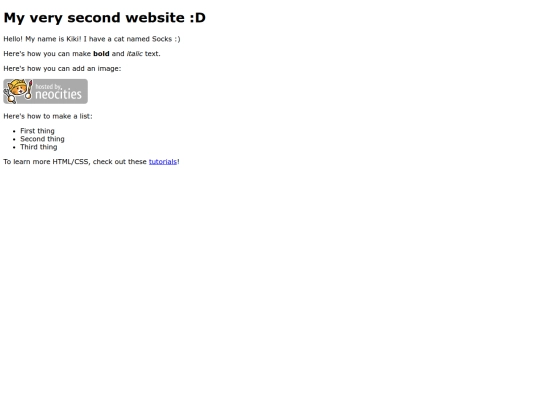Viewport: 540px width, 405px height.
Task: Click the bold word 'bold'
Action: point(101,54)
